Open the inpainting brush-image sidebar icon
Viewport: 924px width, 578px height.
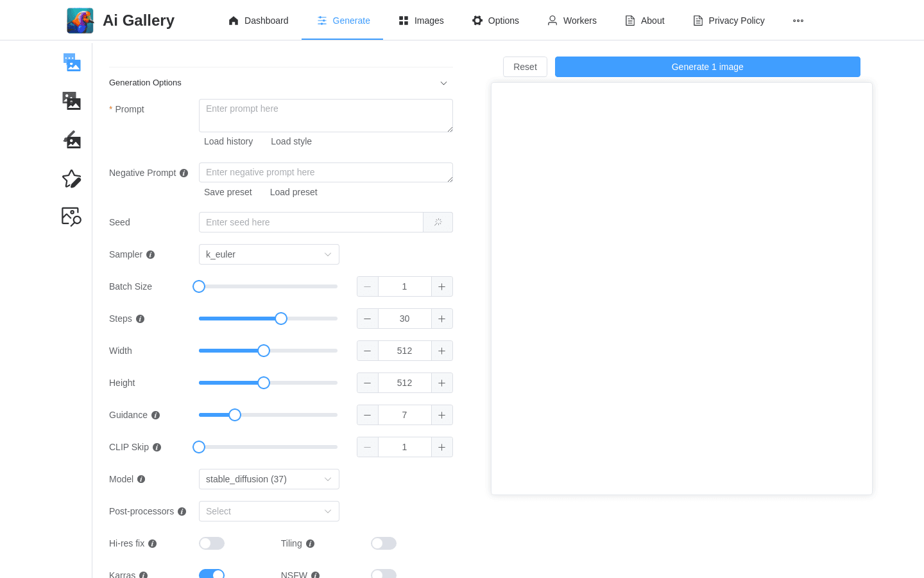(x=72, y=139)
